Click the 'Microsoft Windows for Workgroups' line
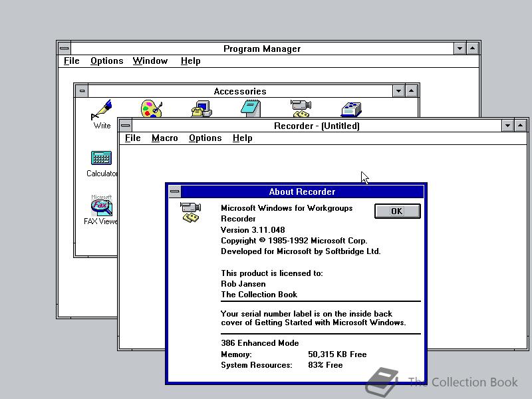Image resolution: width=532 pixels, height=399 pixels. pos(287,208)
